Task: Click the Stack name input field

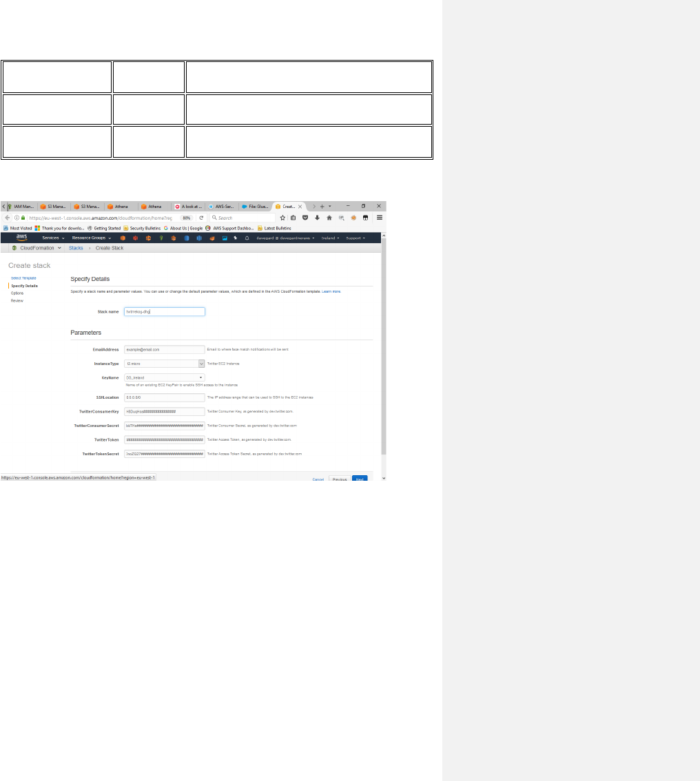Action: [x=165, y=311]
